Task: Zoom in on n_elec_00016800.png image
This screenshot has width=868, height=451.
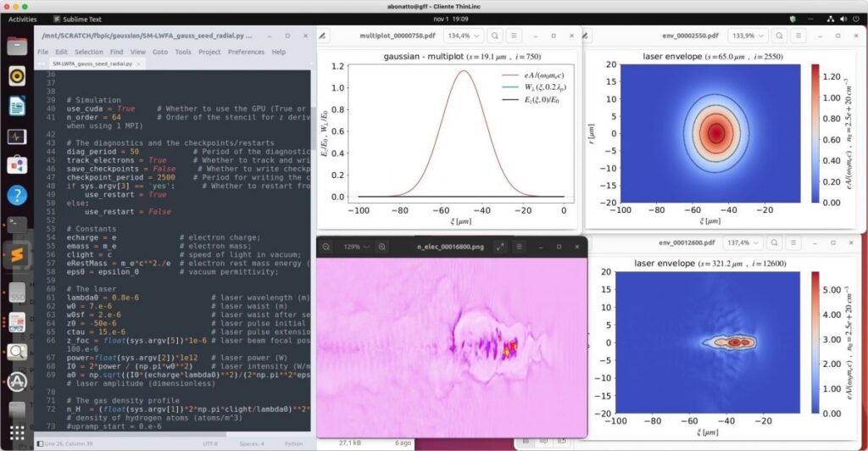Action: [382, 247]
